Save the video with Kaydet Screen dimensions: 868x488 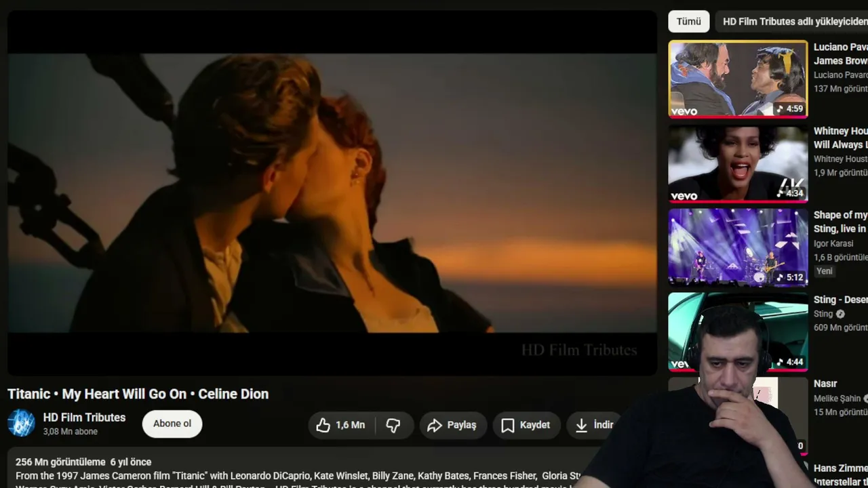(x=526, y=425)
